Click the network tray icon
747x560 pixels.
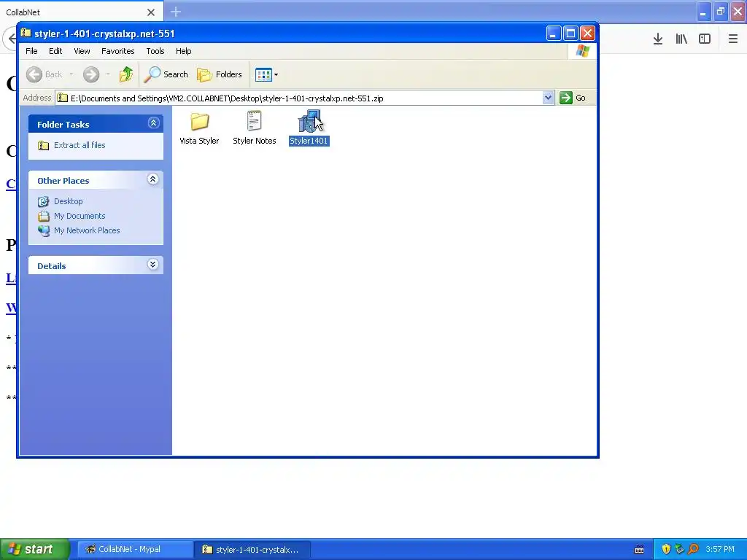[679, 549]
